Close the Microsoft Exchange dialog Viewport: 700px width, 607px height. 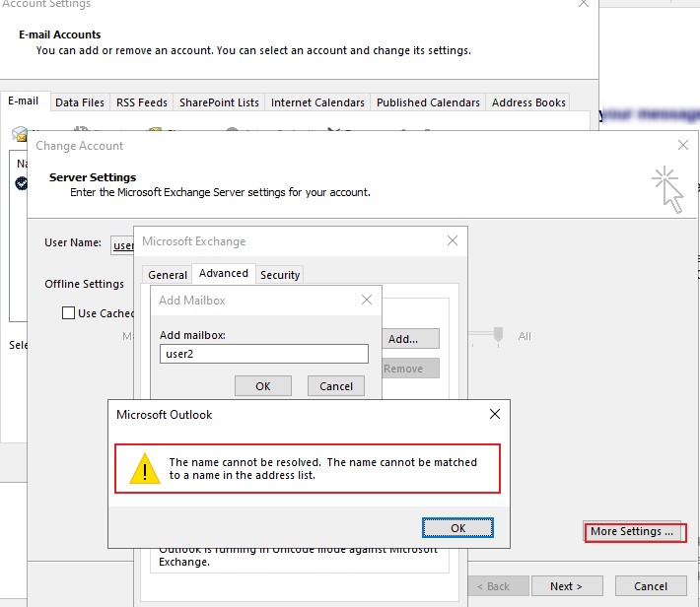[453, 240]
